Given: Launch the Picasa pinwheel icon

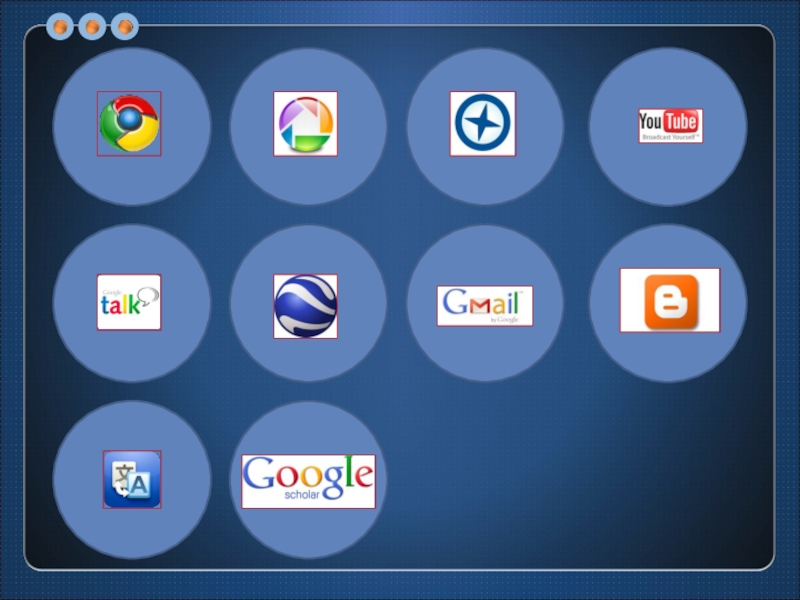Looking at the screenshot, I should click(306, 123).
